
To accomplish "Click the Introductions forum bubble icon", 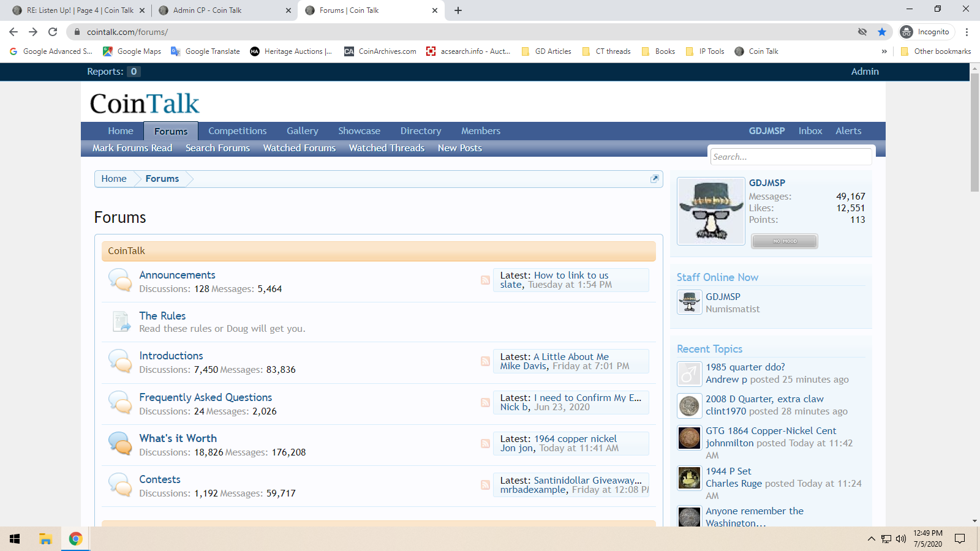I will tap(120, 361).
